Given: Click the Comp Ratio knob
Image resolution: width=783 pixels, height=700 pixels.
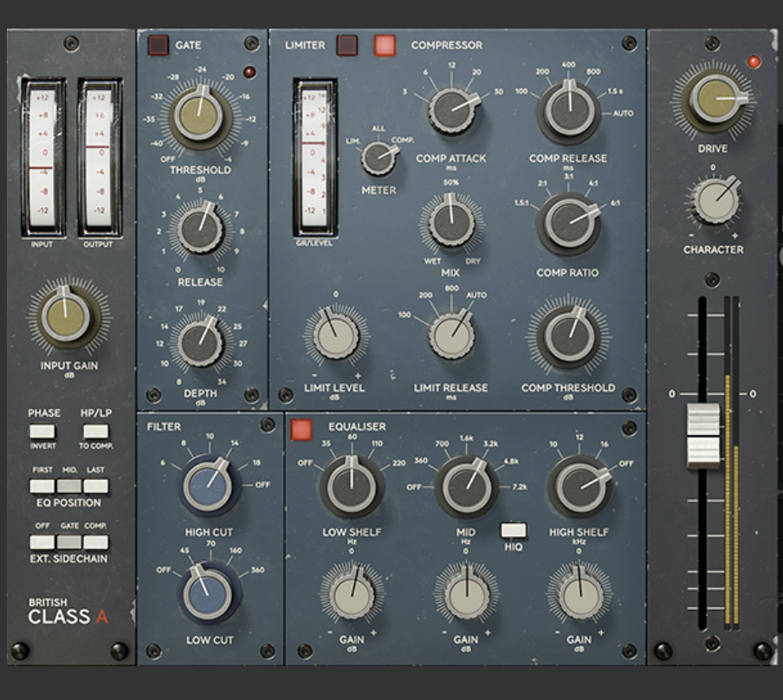Looking at the screenshot, I should pyautogui.click(x=569, y=223).
